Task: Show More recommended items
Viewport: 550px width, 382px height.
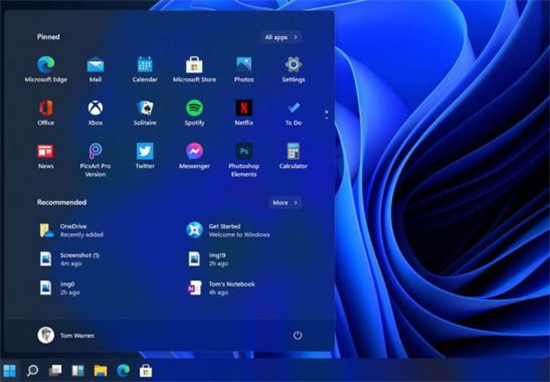Action: (x=285, y=203)
